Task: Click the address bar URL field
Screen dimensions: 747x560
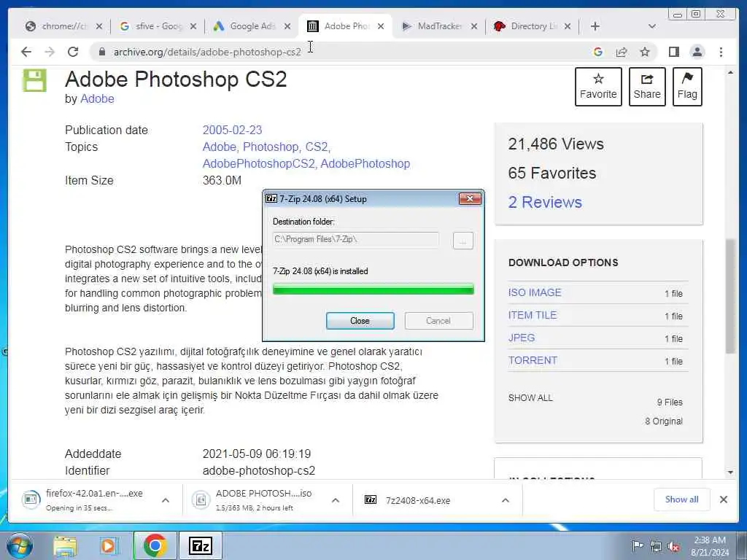Action: (x=343, y=52)
